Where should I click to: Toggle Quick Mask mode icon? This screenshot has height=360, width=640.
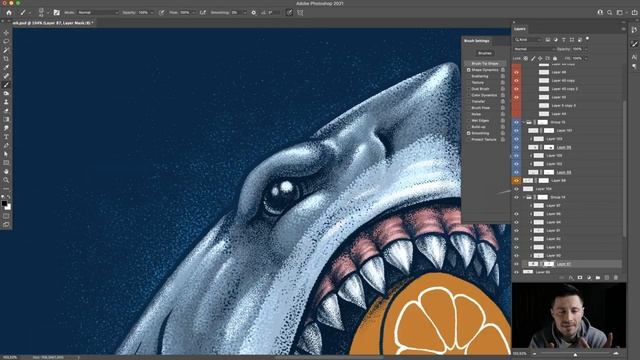coord(6,216)
